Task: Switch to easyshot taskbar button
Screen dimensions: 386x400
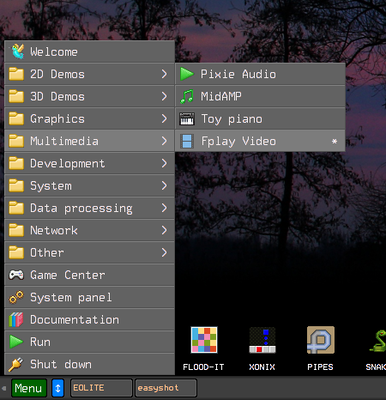Action: click(x=166, y=388)
